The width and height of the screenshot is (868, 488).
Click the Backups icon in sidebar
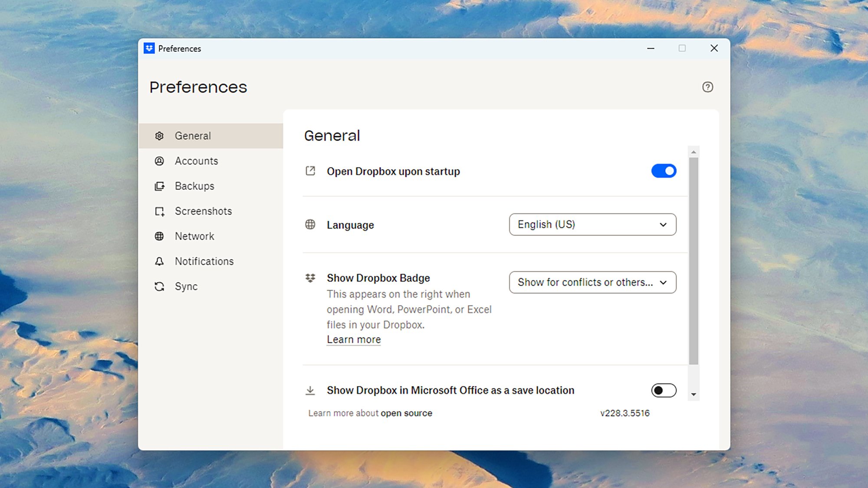click(x=159, y=186)
